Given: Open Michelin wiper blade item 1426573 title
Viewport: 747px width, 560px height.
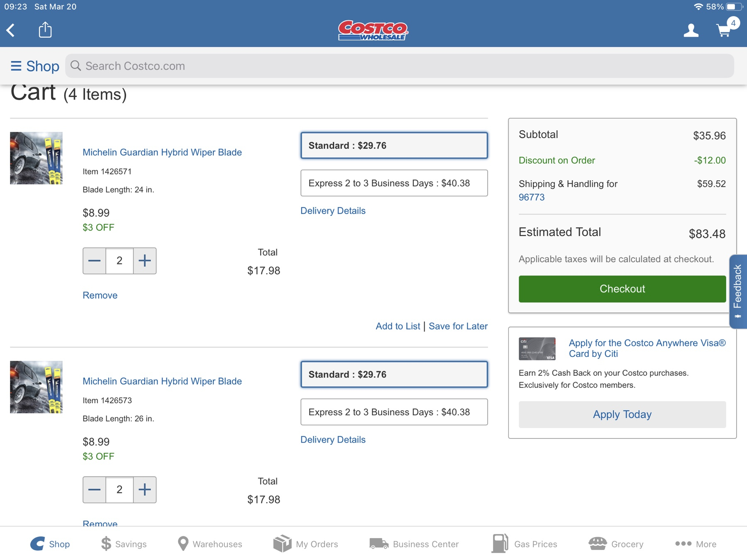Looking at the screenshot, I should [x=162, y=381].
